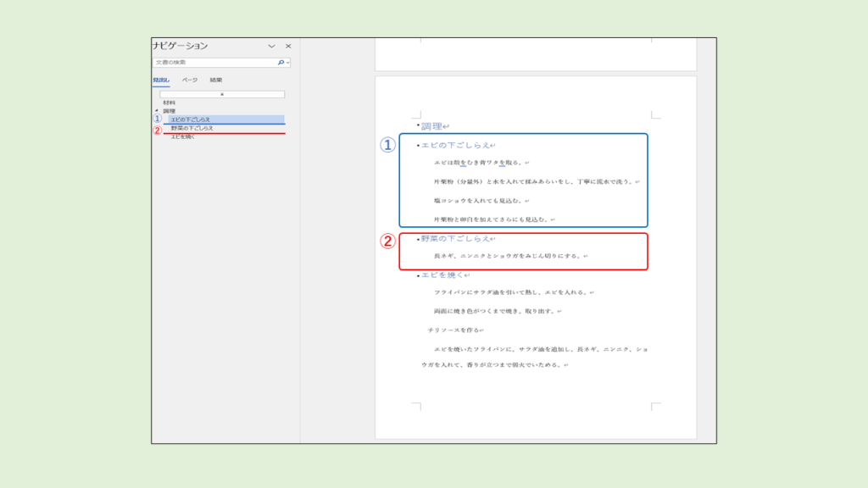Image resolution: width=868 pixels, height=488 pixels.
Task: Click the magnifier search icon
Action: pos(281,63)
